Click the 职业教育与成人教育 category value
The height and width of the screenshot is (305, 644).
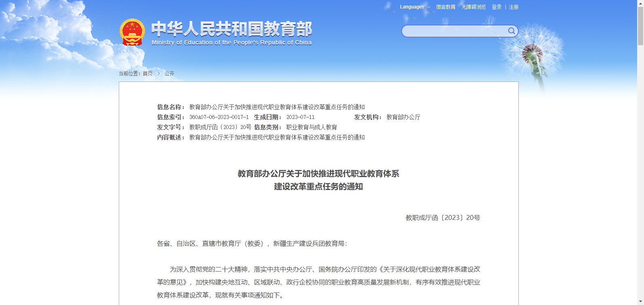tap(311, 127)
